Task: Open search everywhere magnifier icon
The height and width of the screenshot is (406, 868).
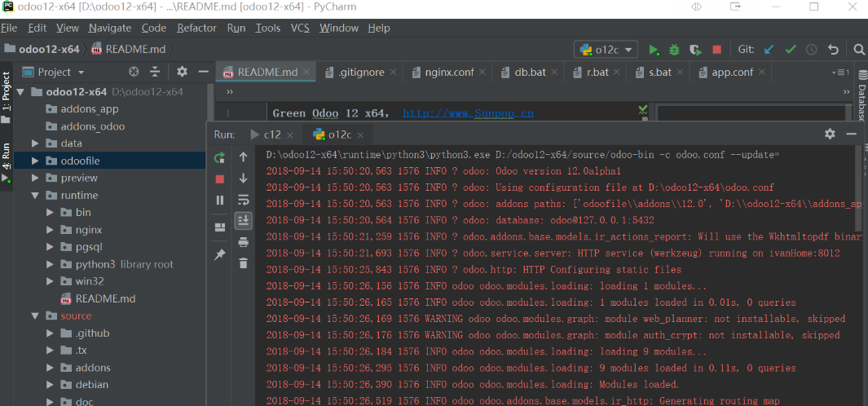Action: pos(858,50)
